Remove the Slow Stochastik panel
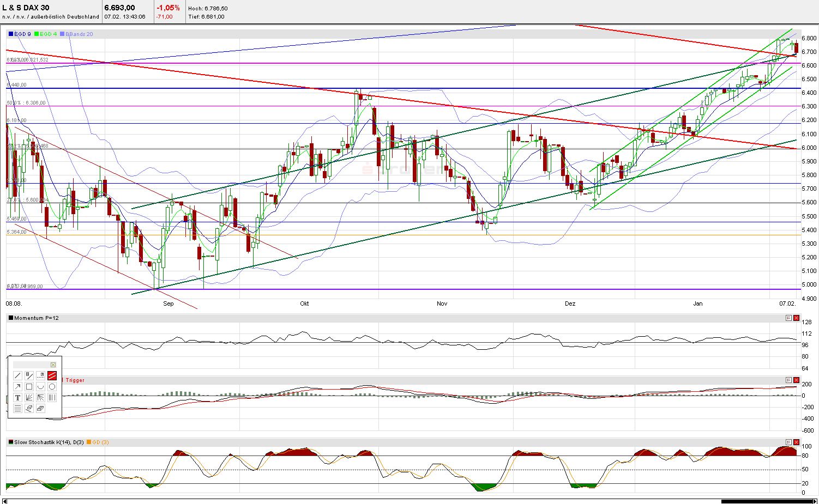819x504 pixels. [796, 442]
